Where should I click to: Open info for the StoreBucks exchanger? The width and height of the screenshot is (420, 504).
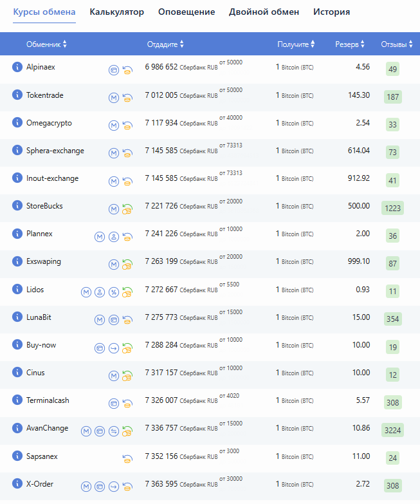(17, 205)
